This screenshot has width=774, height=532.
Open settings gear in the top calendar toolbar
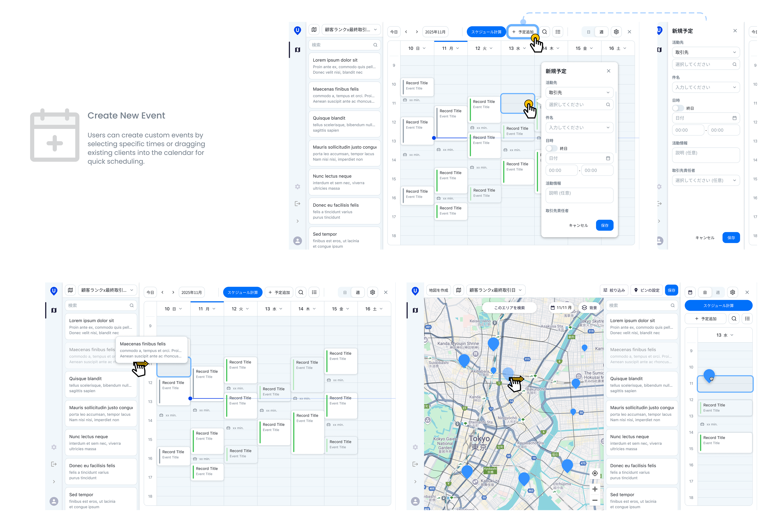[616, 32]
